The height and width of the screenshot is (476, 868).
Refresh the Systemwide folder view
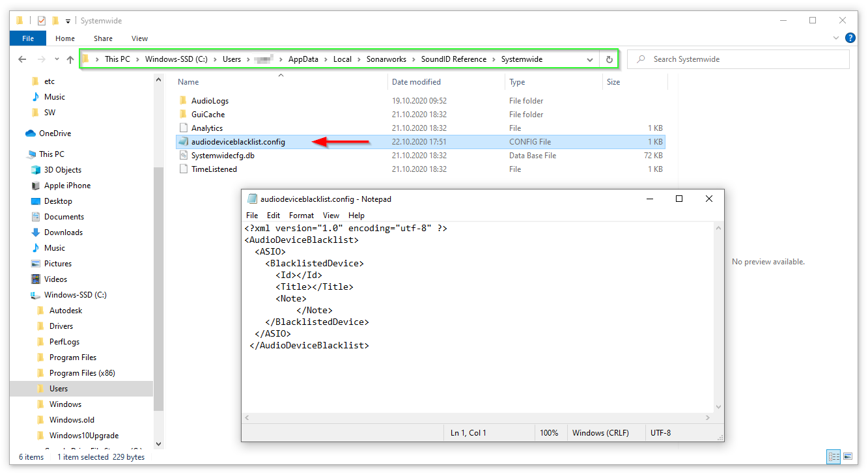click(x=609, y=59)
